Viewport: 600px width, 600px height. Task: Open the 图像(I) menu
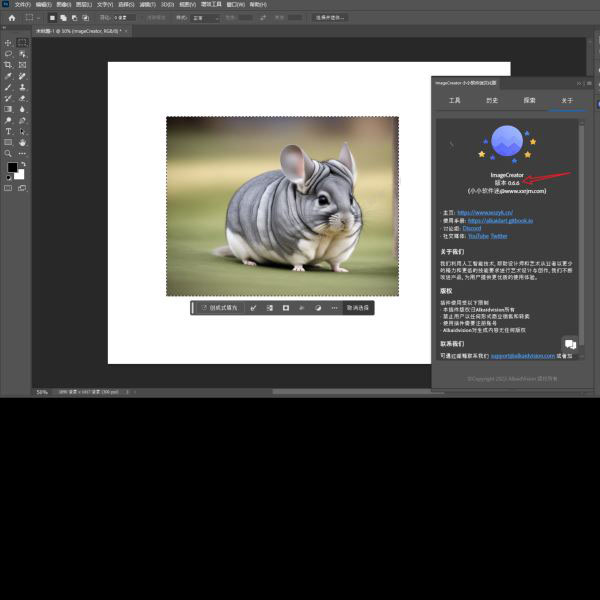tap(64, 5)
